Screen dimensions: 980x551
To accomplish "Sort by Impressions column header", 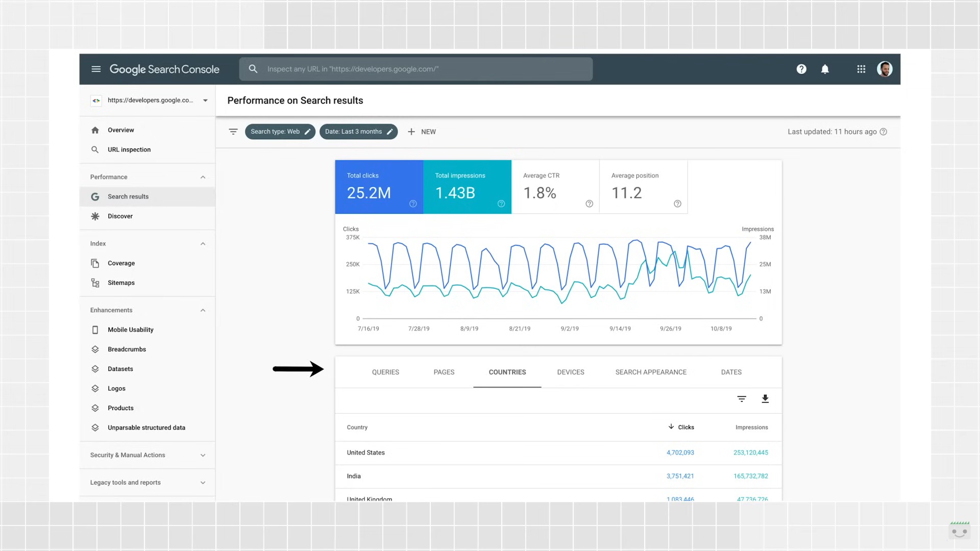I will (751, 428).
